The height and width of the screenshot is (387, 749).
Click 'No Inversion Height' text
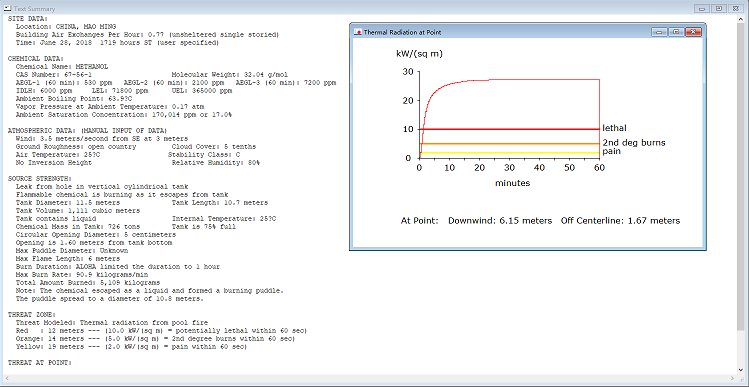click(54, 163)
